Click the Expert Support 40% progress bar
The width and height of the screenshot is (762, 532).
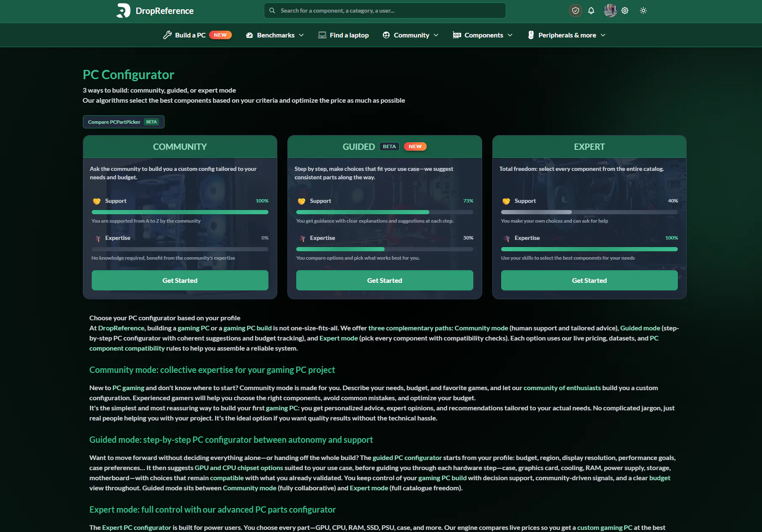coord(589,212)
